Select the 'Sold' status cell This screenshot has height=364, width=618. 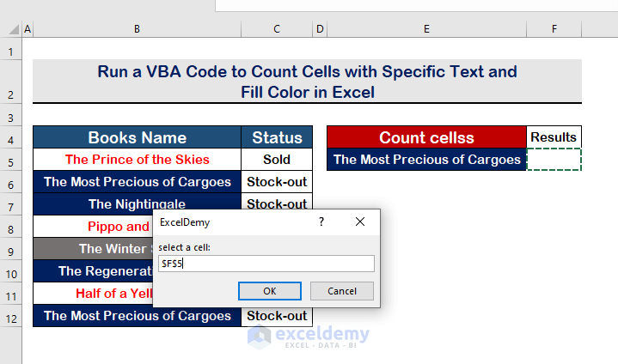pyautogui.click(x=277, y=160)
